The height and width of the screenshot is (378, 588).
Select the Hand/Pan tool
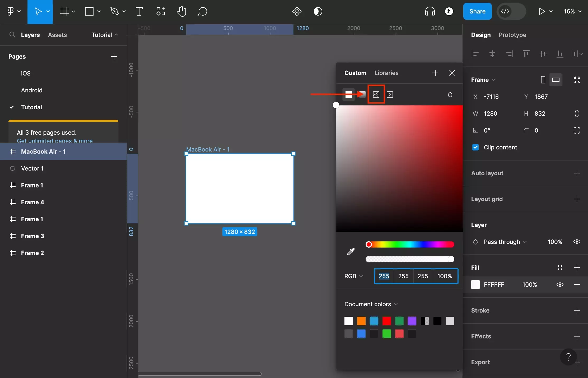coord(181,11)
